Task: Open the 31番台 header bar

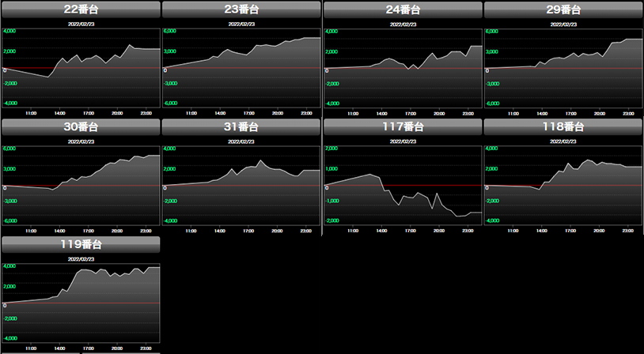Action: (x=241, y=126)
